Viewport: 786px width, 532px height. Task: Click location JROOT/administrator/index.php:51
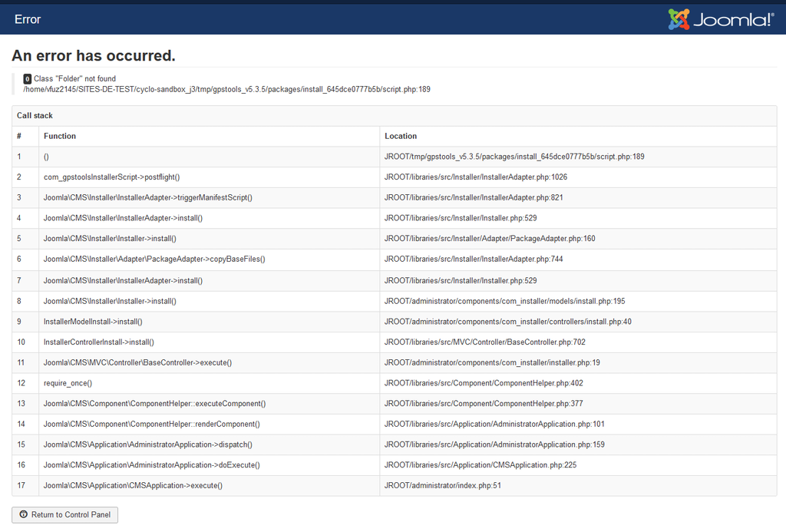(x=442, y=486)
